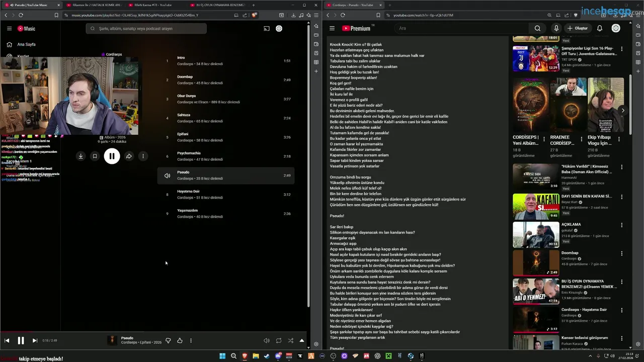This screenshot has width=644, height=362.
Task: Open album three-dot options menu
Action: (143, 156)
